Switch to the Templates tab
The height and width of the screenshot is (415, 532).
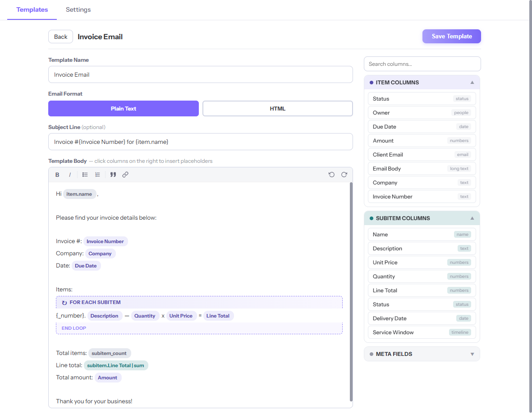coord(32,9)
